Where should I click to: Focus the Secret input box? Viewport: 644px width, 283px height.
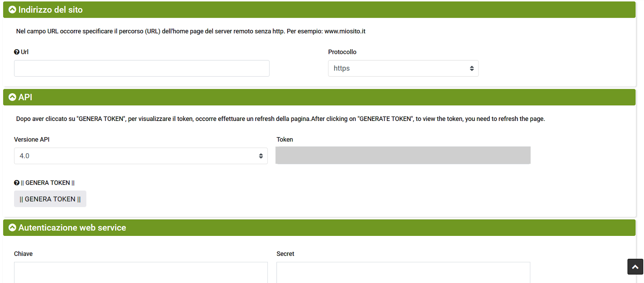pos(403,272)
